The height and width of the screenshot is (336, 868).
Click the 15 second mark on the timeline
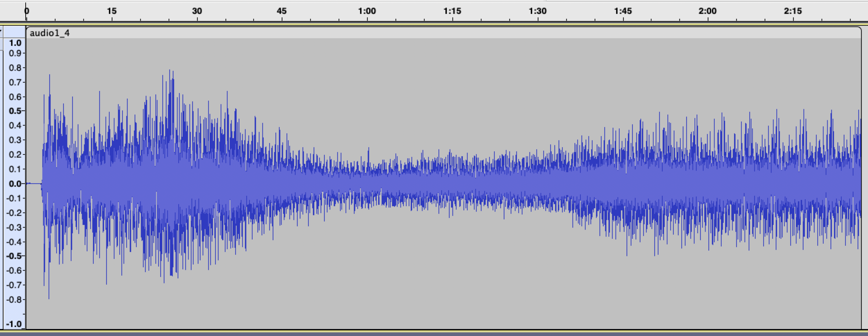click(x=112, y=11)
